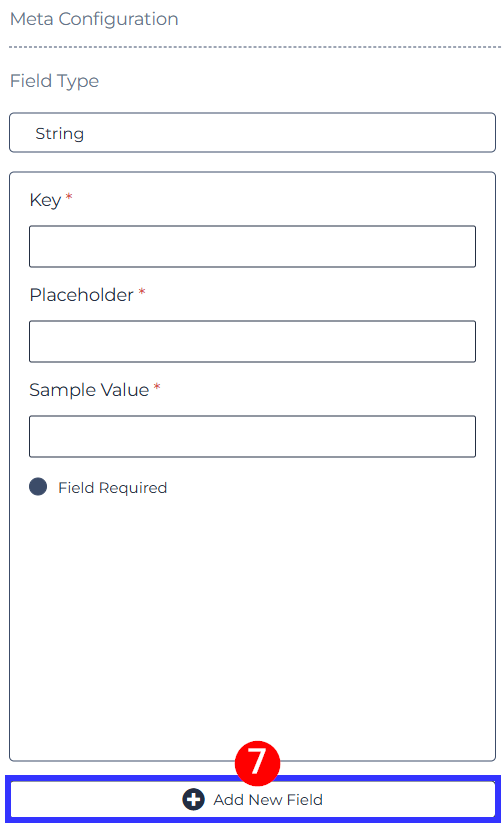Click the dashed divider under Meta Configuration

254,47
